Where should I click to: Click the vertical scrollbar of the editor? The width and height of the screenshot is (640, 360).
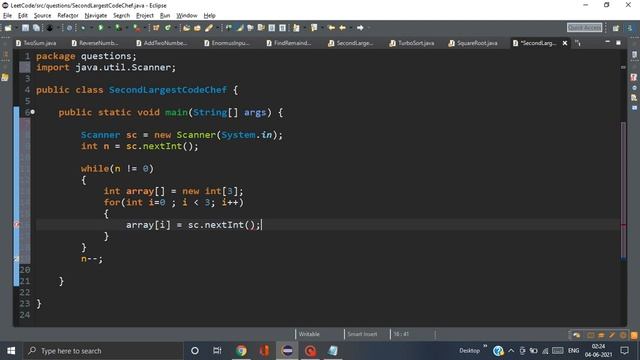tap(623, 190)
